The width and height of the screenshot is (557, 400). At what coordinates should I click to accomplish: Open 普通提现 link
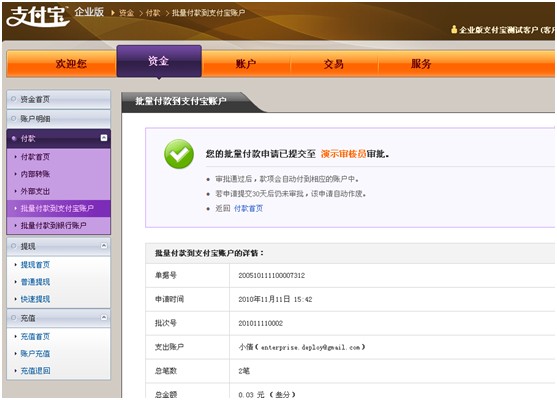coord(35,282)
